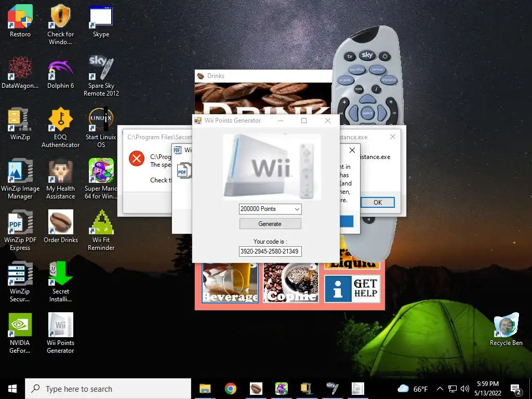Launch WinZip from the desktop

coord(20,124)
